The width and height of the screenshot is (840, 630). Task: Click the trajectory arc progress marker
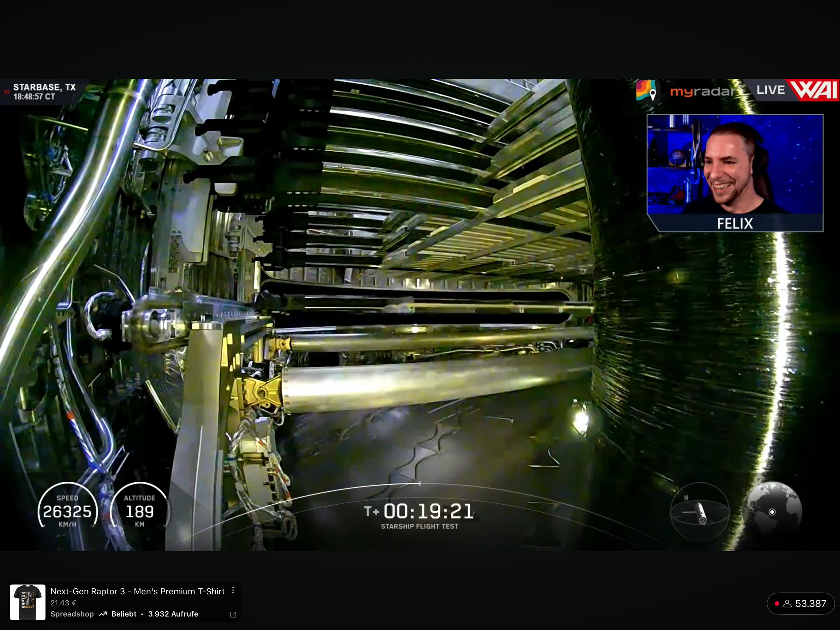(x=420, y=483)
